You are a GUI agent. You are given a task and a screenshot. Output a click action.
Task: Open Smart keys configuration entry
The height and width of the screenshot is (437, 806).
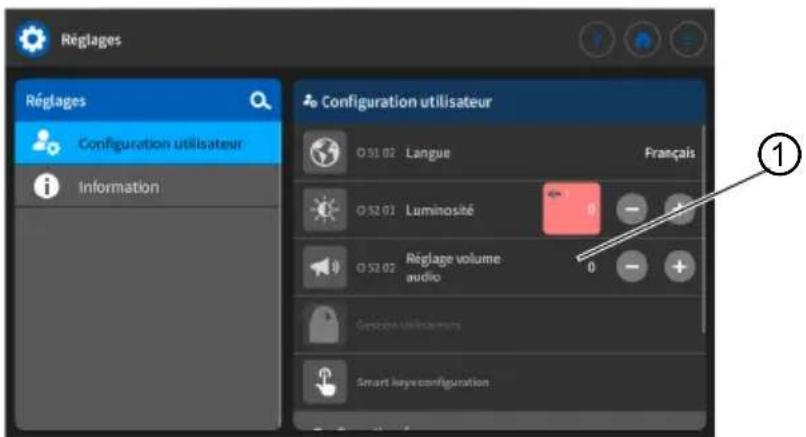click(x=498, y=382)
